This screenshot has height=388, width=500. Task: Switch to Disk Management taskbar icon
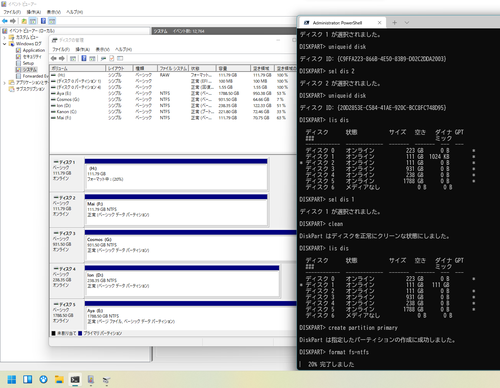pyautogui.click(x=106, y=379)
